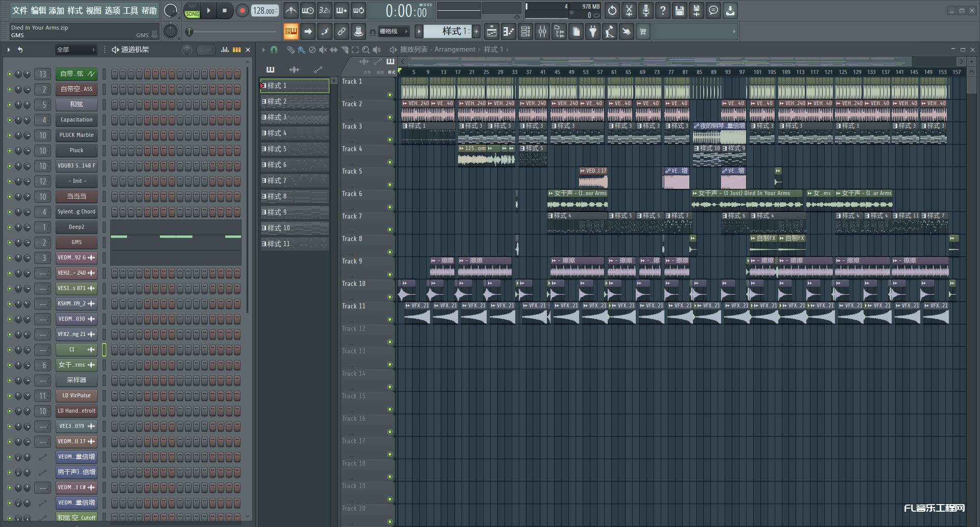The width and height of the screenshot is (980, 527).
Task: Open the mixer view icon
Action: (542, 32)
